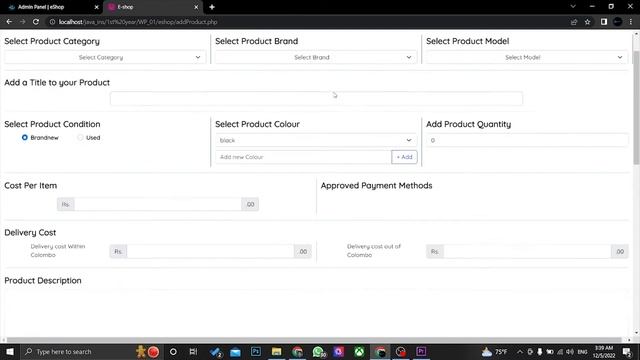Click the browser forward arrow
640x360 pixels.
(x=22, y=22)
